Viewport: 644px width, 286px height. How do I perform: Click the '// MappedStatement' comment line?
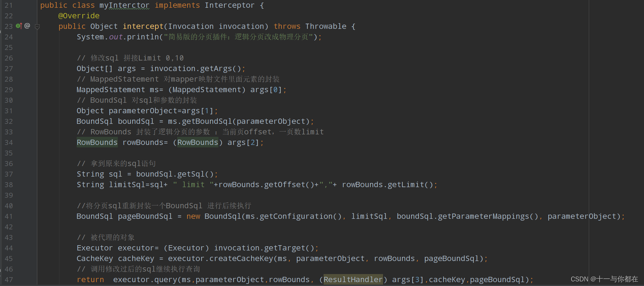178,79
